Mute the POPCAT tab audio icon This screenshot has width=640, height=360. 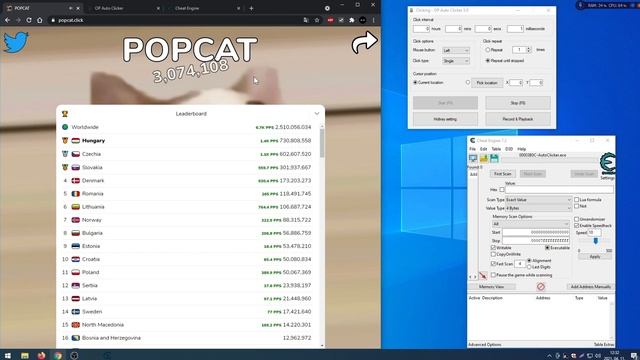pos(71,8)
